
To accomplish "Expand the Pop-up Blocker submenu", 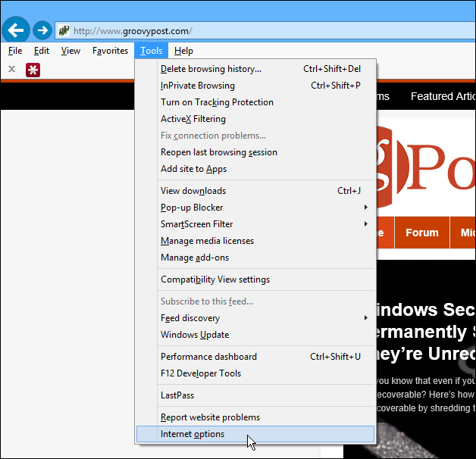I will [255, 208].
